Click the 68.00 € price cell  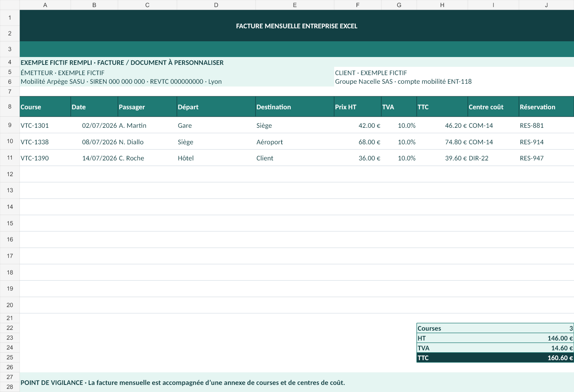tap(358, 142)
